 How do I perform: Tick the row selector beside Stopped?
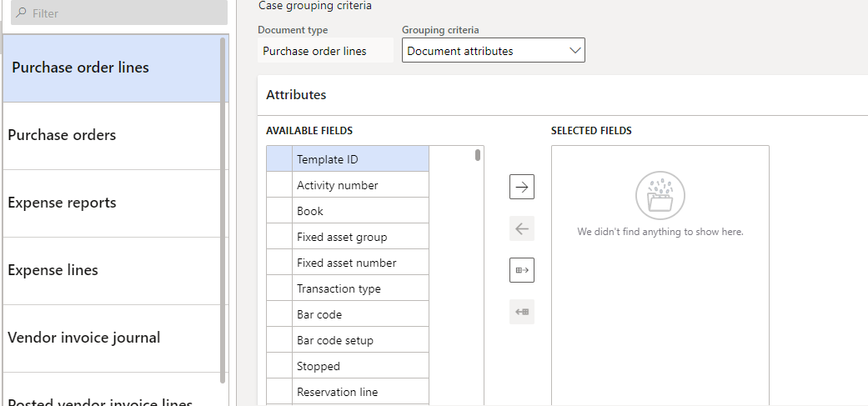tap(279, 366)
